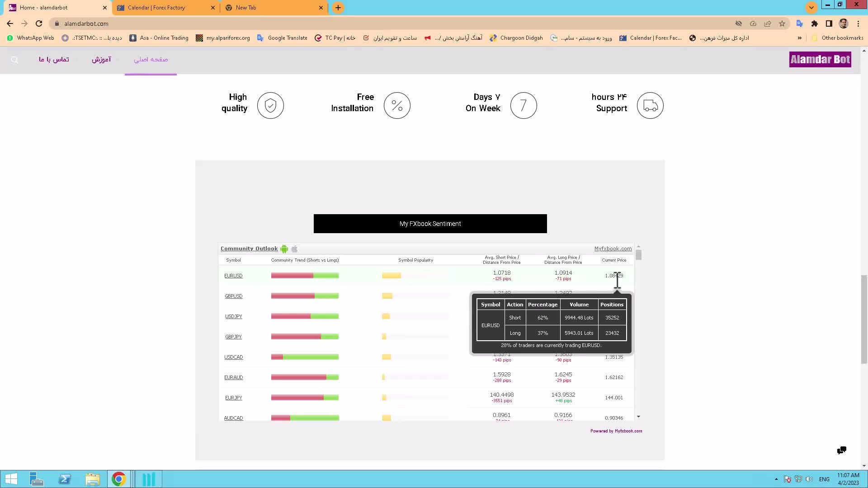This screenshot has width=868, height=488.
Task: Click the Alamdar Bot logo
Action: click(820, 60)
